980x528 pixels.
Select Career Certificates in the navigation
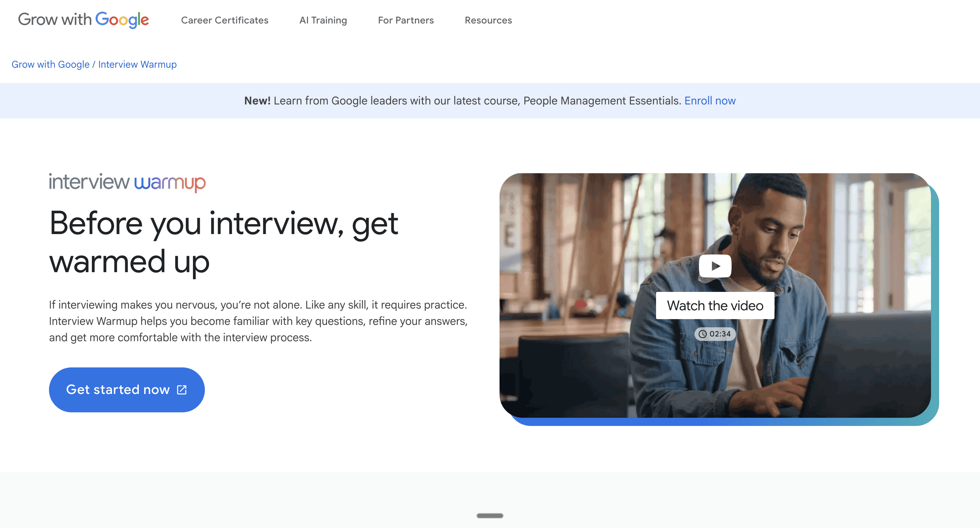point(225,20)
